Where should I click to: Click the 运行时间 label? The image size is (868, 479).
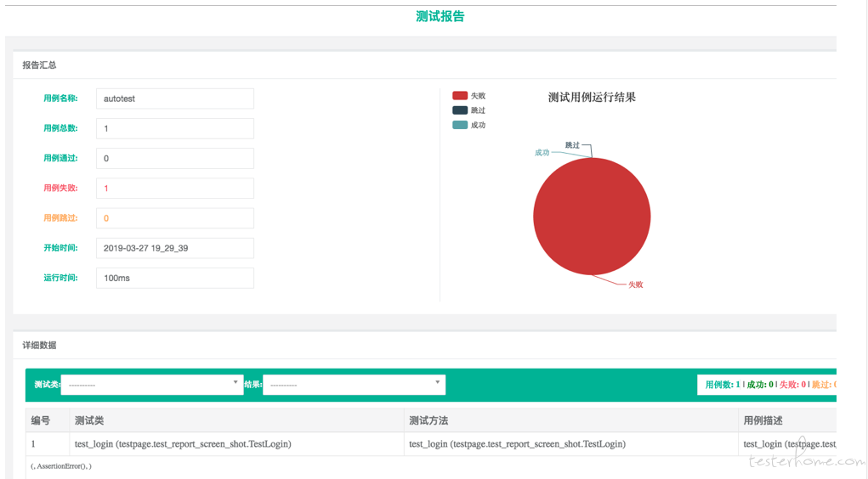pyautogui.click(x=61, y=278)
